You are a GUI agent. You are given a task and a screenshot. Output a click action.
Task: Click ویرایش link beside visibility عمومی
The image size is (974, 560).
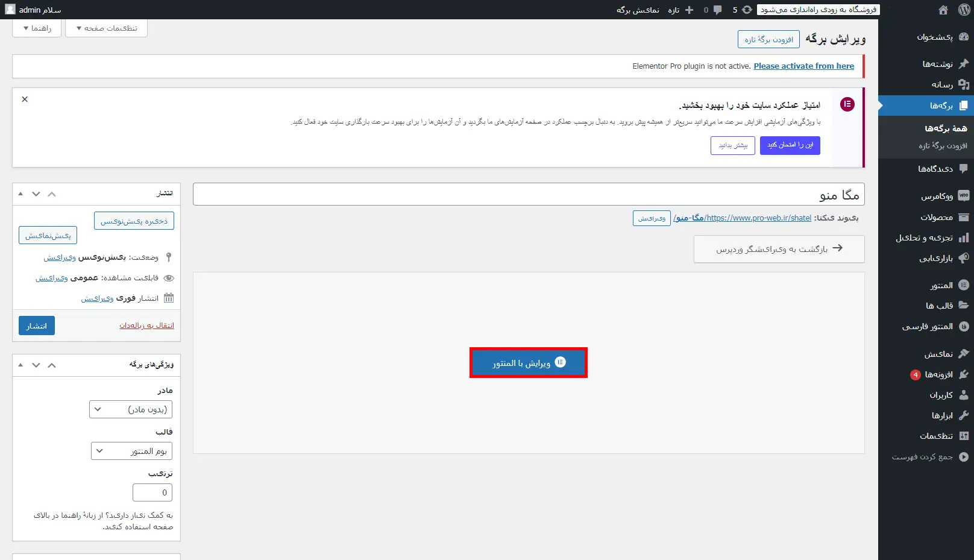pyautogui.click(x=52, y=278)
